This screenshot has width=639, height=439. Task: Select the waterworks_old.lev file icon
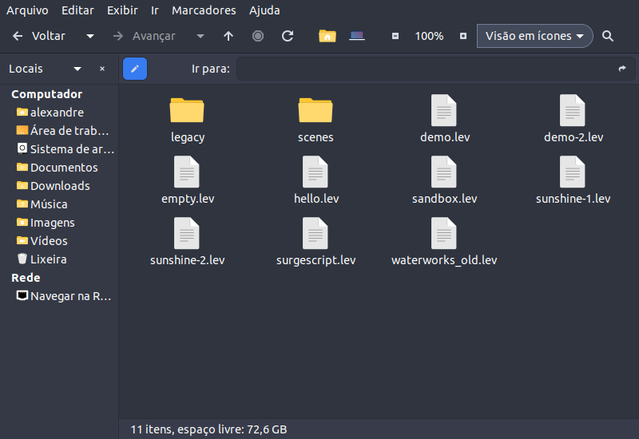tap(444, 234)
